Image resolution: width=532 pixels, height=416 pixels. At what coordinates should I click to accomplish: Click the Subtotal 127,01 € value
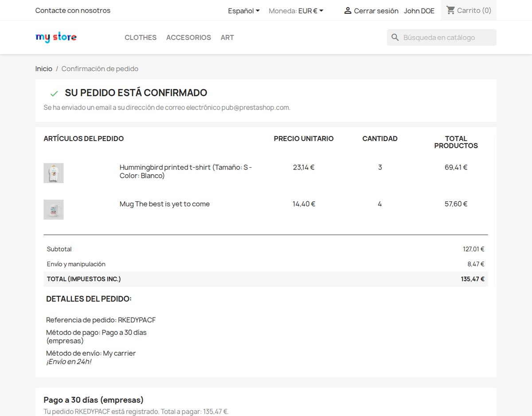click(x=473, y=249)
